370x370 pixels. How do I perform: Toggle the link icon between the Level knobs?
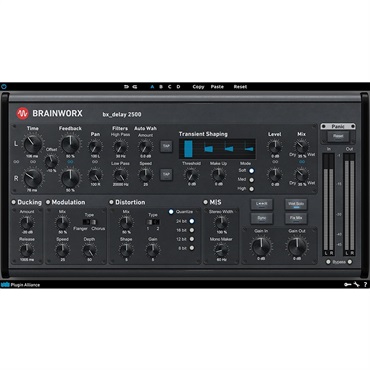pyautogui.click(x=275, y=162)
